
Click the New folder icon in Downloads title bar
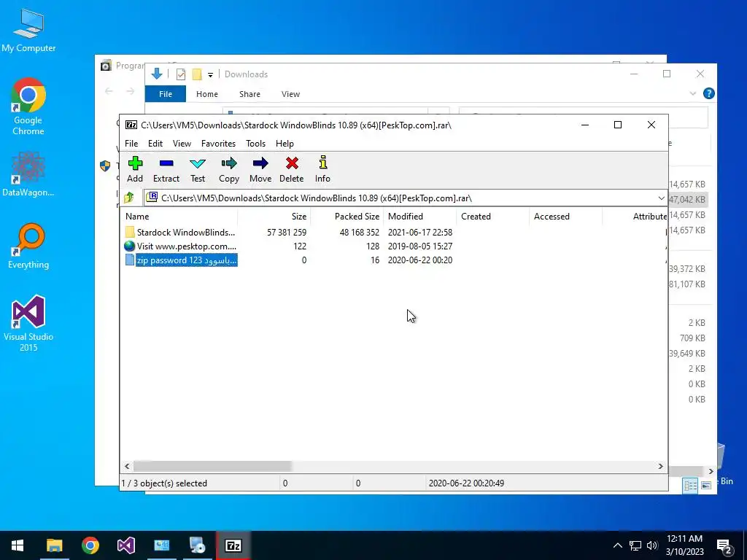197,74
